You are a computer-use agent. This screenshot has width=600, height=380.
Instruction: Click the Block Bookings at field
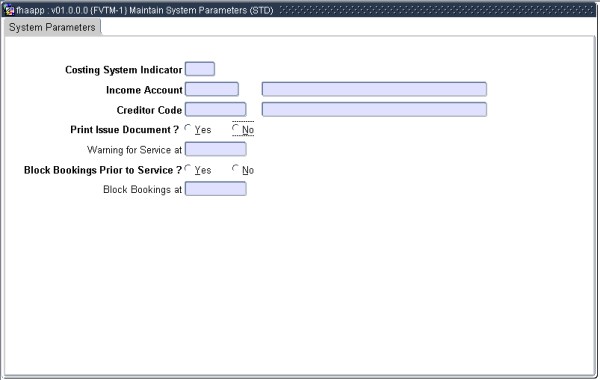click(x=216, y=189)
